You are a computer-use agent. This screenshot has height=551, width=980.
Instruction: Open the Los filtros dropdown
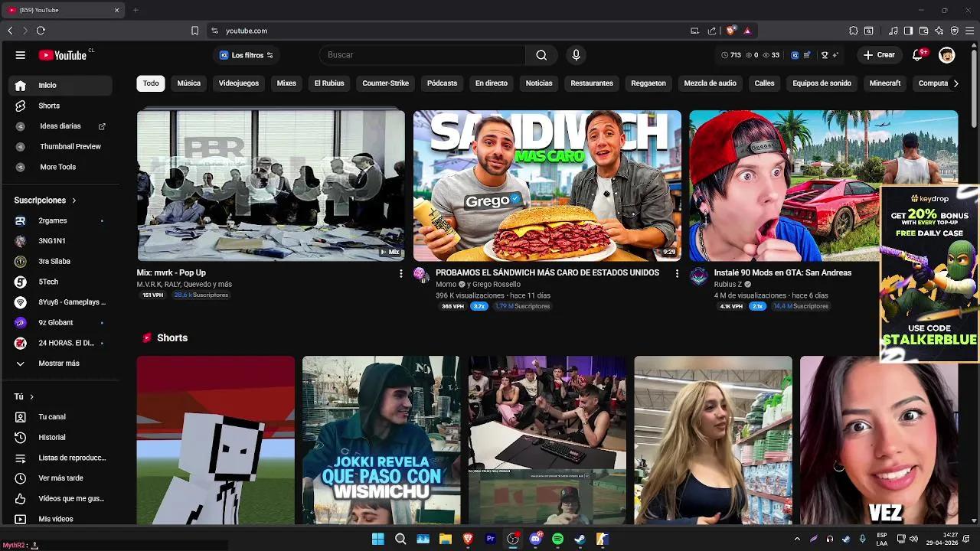pyautogui.click(x=246, y=55)
